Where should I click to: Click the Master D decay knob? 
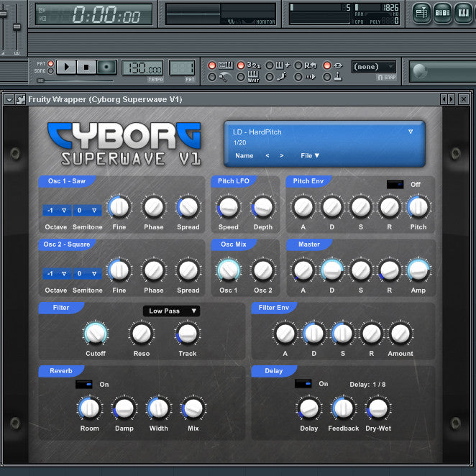(x=331, y=270)
